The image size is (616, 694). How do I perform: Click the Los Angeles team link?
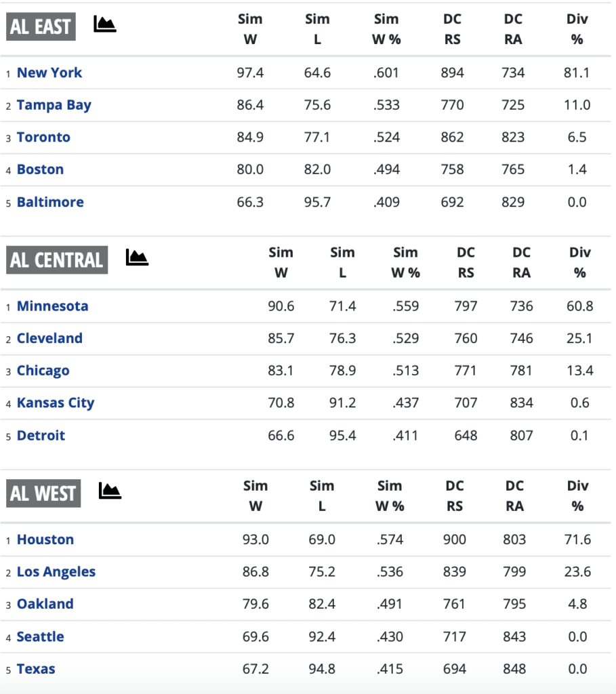click(56, 571)
